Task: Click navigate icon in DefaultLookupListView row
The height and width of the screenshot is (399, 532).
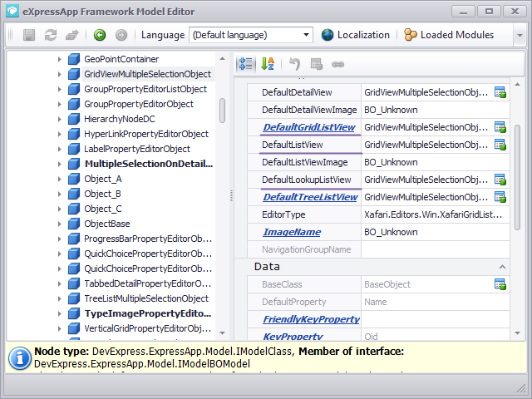Action: (500, 180)
